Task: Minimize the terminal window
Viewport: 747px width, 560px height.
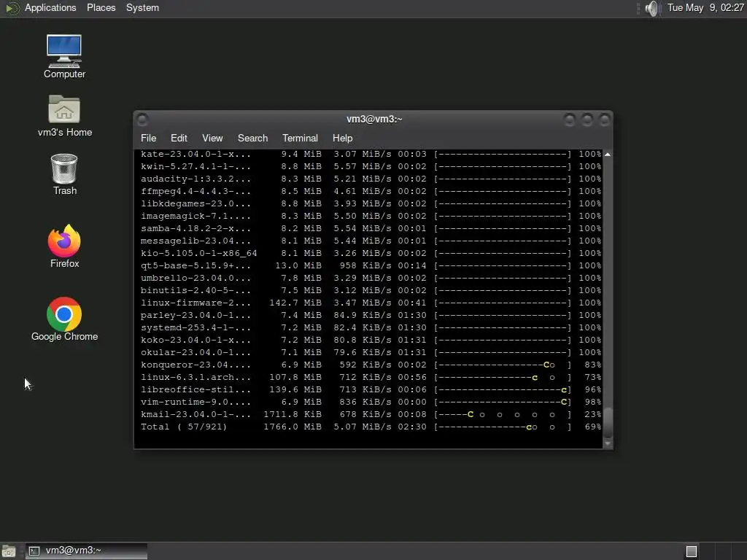Action: (x=569, y=120)
